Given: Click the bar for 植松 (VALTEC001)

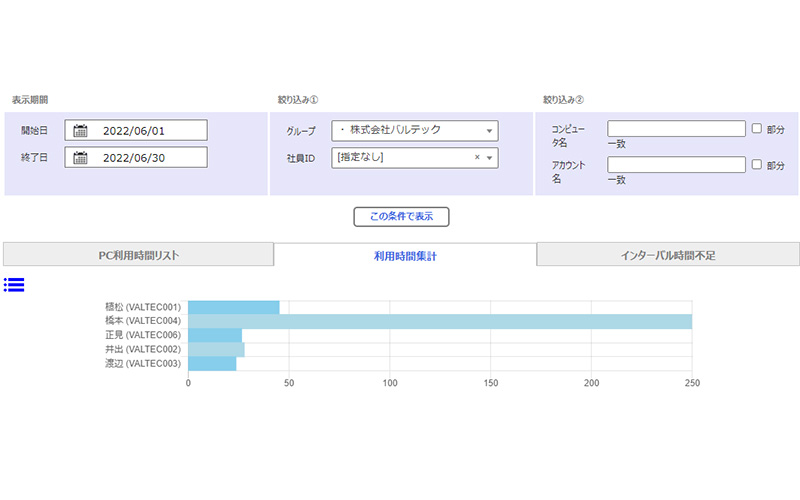Looking at the screenshot, I should point(234,307).
